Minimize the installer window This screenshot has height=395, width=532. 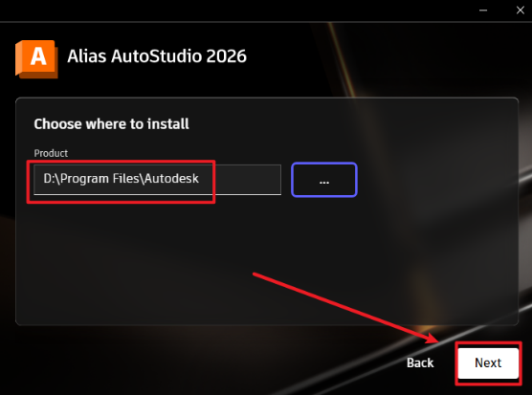click(x=483, y=11)
